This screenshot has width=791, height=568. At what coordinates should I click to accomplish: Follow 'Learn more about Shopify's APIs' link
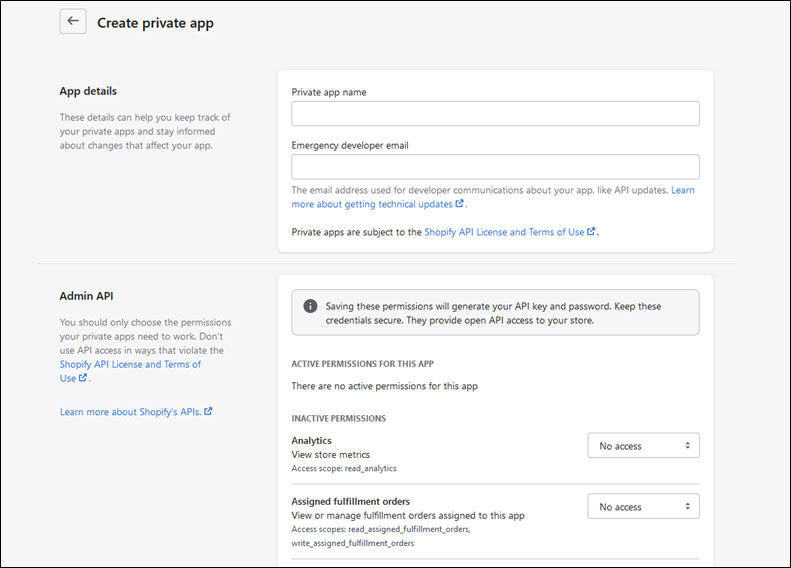[130, 411]
